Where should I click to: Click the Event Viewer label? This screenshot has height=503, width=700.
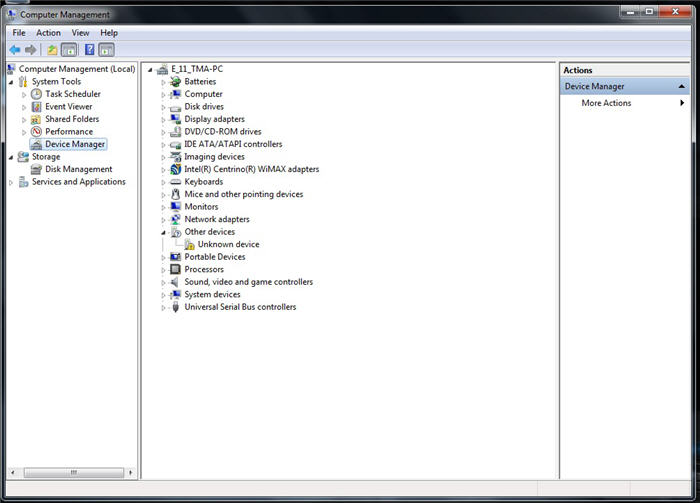click(69, 107)
